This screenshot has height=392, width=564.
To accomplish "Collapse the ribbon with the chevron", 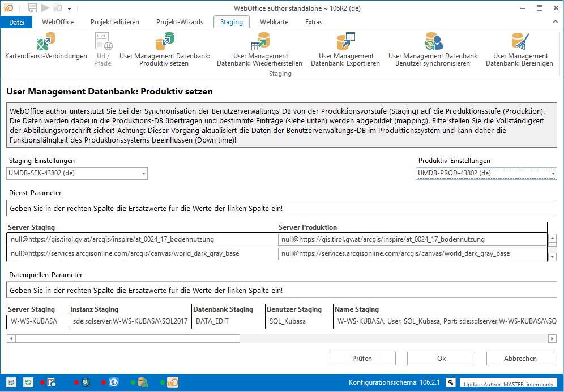I will 555,21.
